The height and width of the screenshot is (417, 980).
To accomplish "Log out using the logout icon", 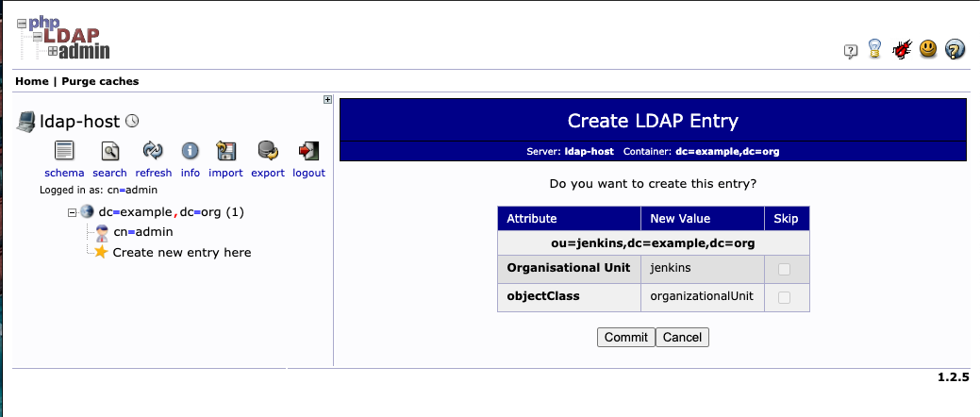I will [307, 151].
